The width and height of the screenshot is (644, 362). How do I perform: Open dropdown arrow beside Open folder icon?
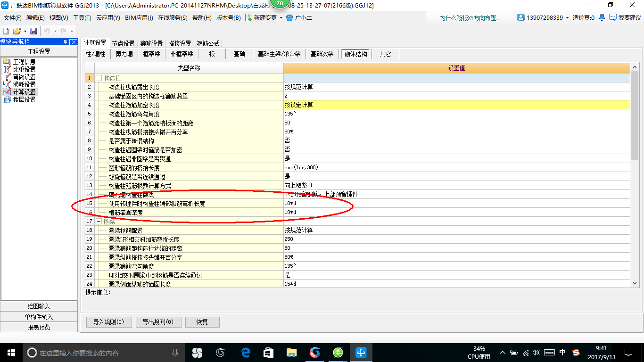[25, 31]
